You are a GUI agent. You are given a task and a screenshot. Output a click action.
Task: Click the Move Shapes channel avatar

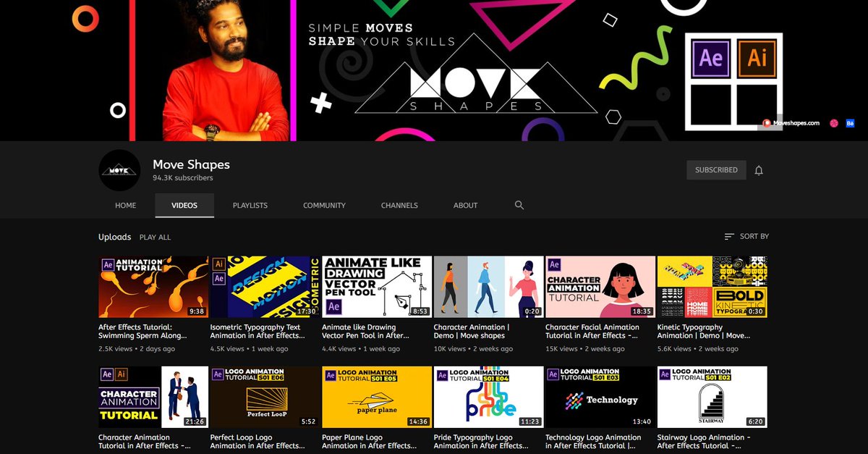pyautogui.click(x=119, y=170)
